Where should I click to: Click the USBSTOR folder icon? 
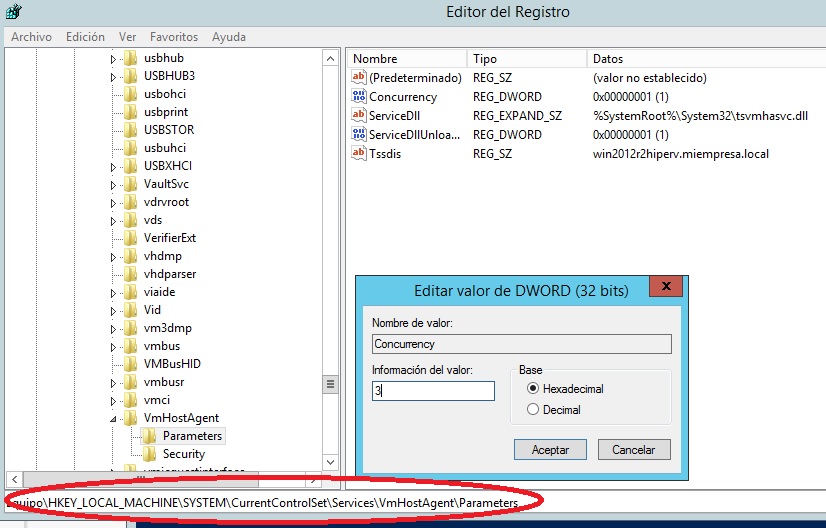point(130,130)
